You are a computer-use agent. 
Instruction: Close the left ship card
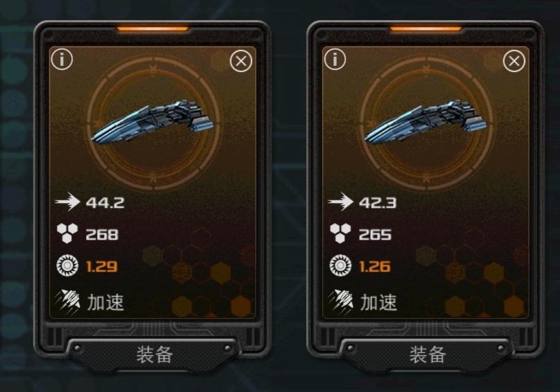[x=241, y=62]
